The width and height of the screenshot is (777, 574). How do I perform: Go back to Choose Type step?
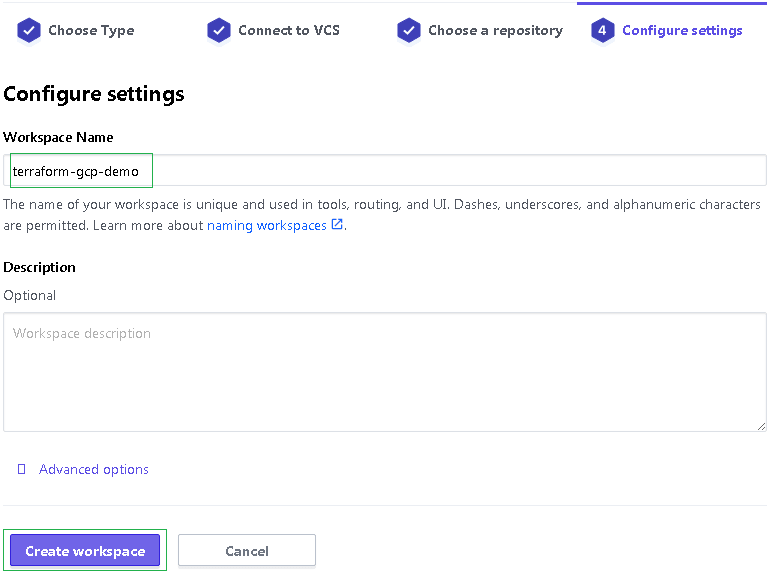pyautogui.click(x=91, y=31)
